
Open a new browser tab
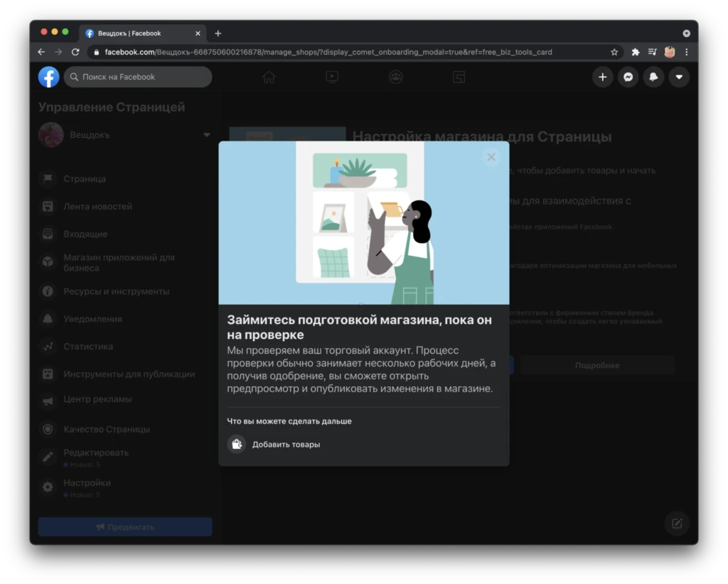click(218, 33)
